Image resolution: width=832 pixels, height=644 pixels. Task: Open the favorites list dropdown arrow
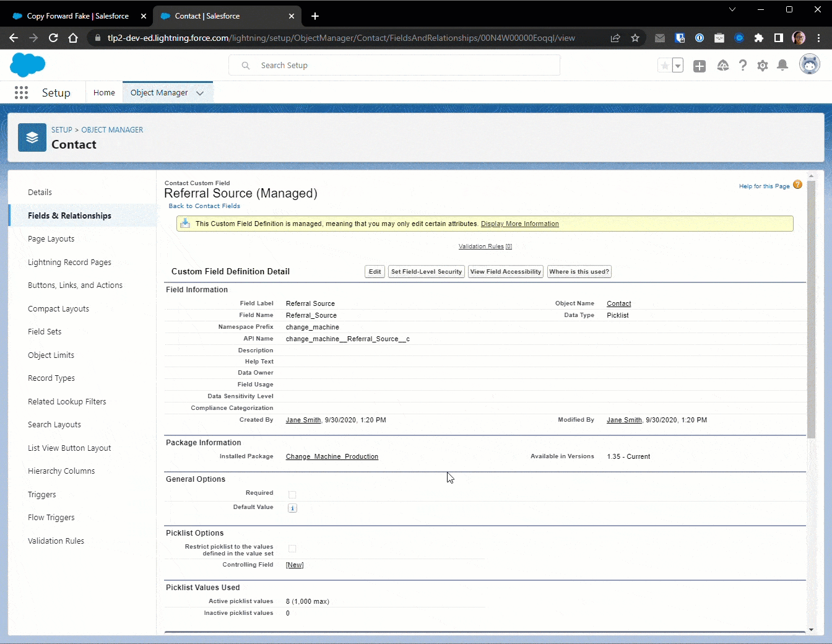point(678,66)
